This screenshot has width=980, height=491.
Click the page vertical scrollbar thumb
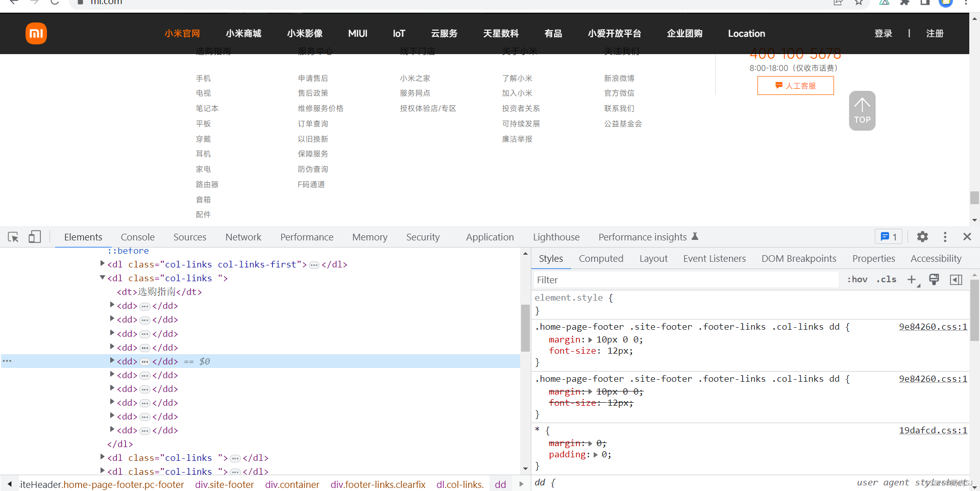[974, 198]
